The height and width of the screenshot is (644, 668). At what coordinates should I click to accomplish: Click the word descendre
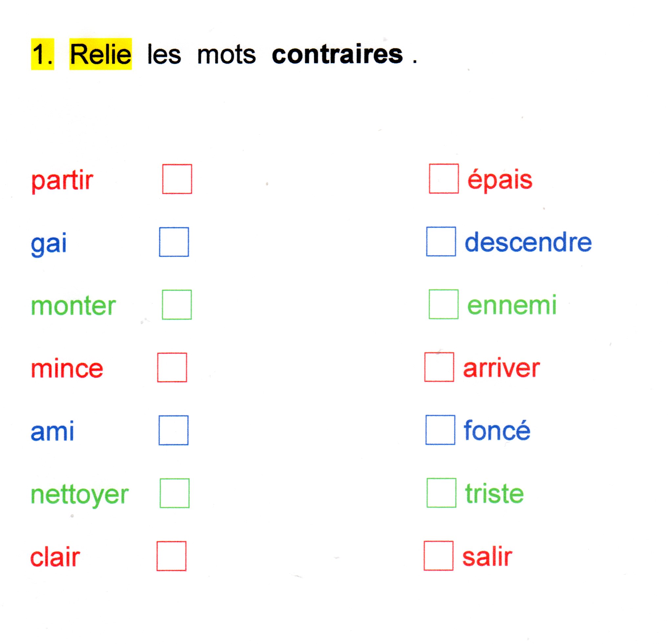click(x=528, y=242)
